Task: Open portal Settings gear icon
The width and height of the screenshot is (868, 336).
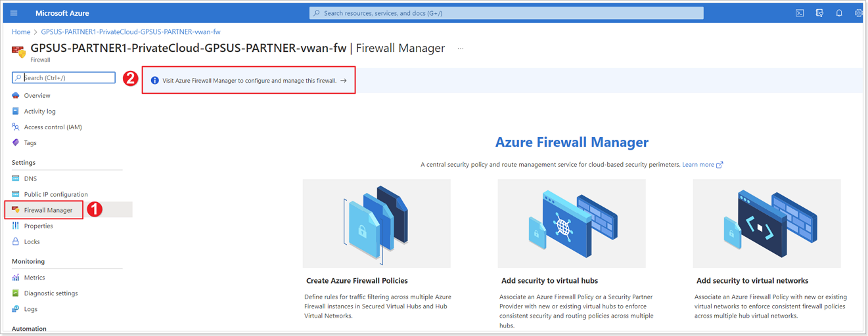Action: [x=859, y=13]
